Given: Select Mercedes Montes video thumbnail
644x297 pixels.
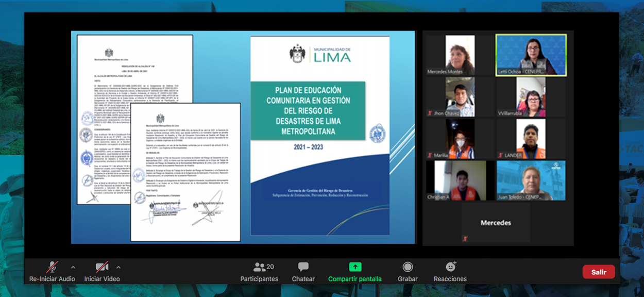Looking at the screenshot, I should pyautogui.click(x=460, y=55).
